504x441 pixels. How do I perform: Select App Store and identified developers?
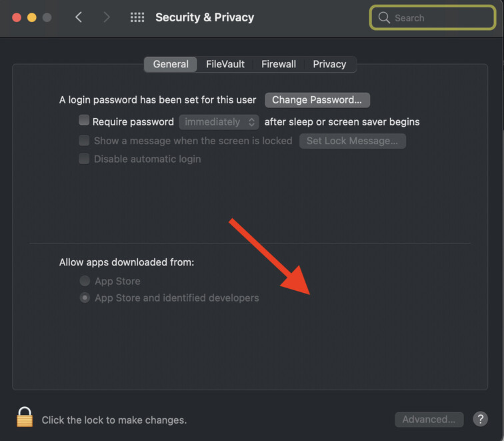(x=85, y=298)
